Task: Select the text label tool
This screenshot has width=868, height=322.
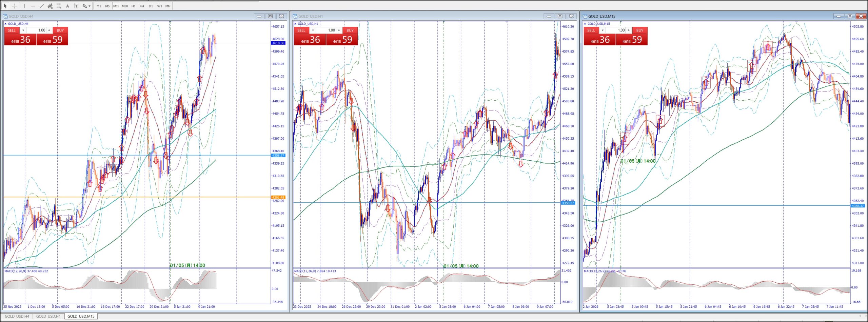Action: point(76,6)
